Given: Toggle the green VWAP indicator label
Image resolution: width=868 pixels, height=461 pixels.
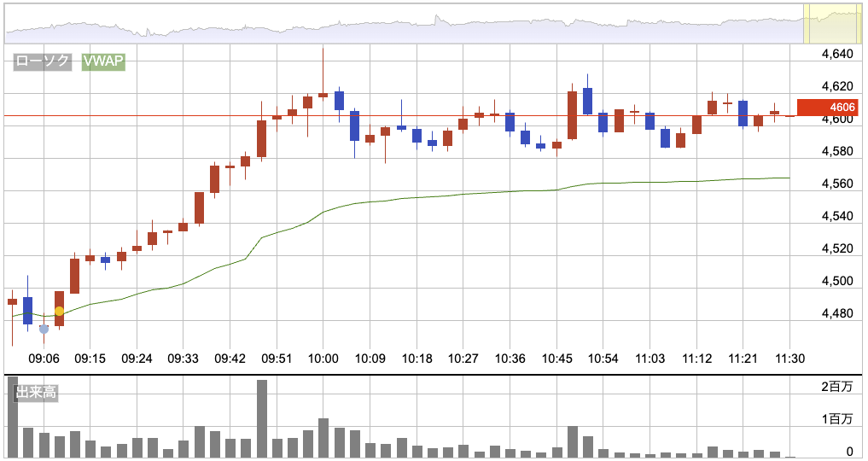Looking at the screenshot, I should pos(103,61).
